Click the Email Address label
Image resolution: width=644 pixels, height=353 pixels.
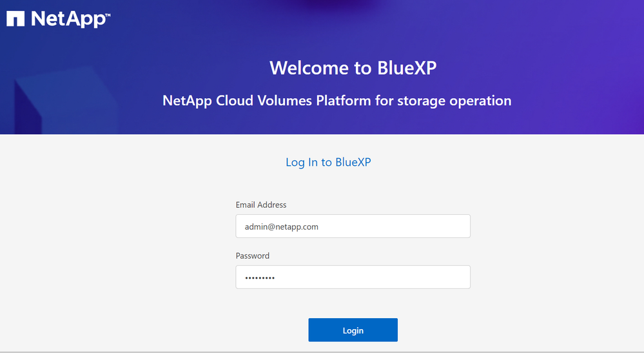tap(261, 205)
